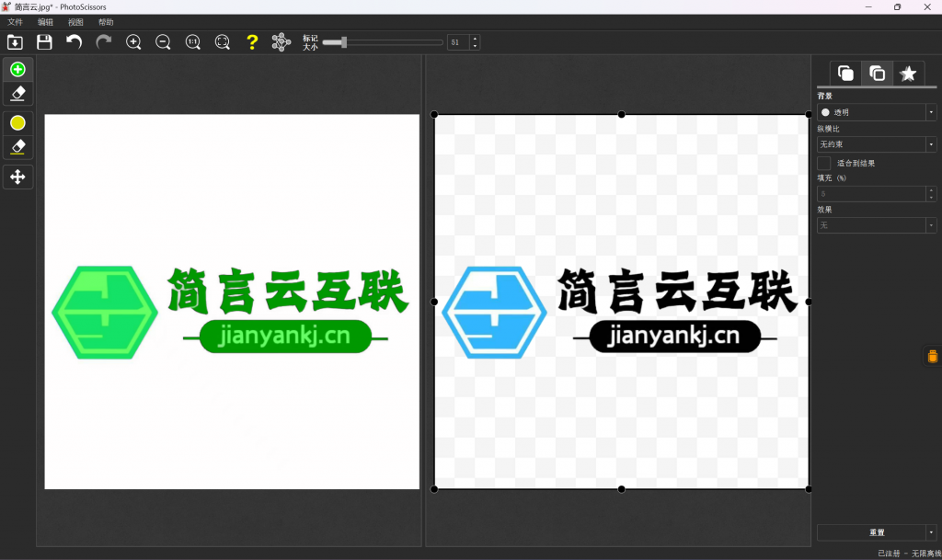The height and width of the screenshot is (560, 942).
Task: Open help with the yellow question mark
Action: tap(252, 42)
